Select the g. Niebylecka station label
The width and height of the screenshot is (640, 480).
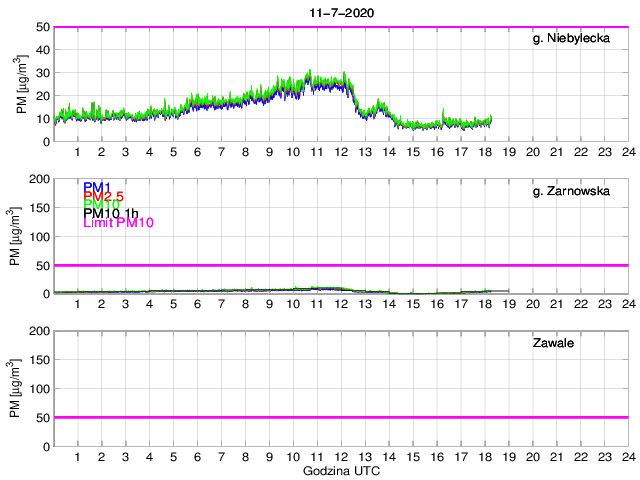[571, 38]
